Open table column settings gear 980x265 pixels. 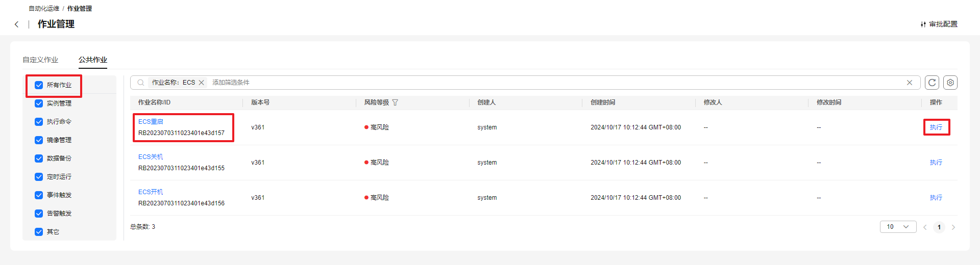(x=950, y=83)
